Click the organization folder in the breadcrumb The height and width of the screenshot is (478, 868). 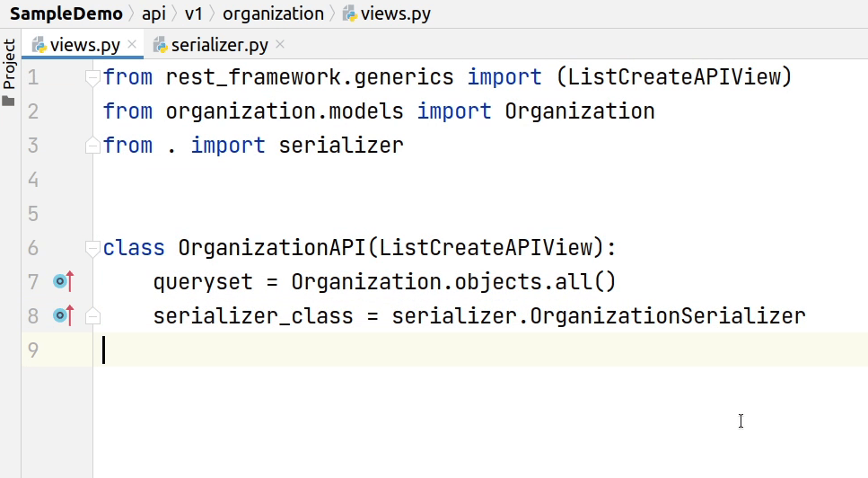(x=273, y=13)
